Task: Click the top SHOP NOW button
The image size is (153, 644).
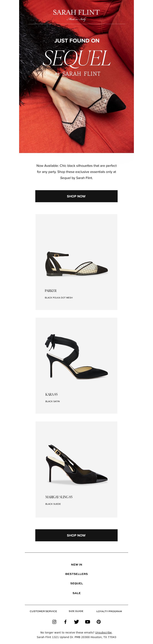Action: click(x=76, y=196)
